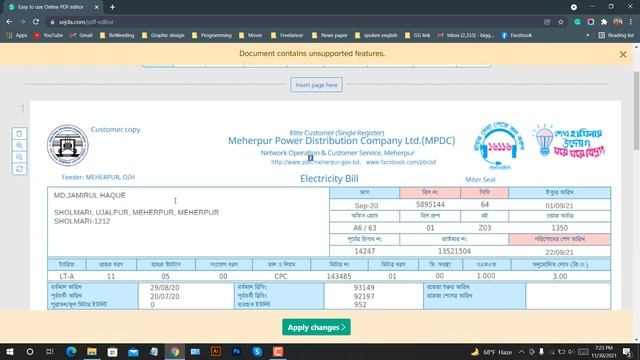
Task: Open Adobe Photoshop from the taskbar
Action: [x=237, y=352]
